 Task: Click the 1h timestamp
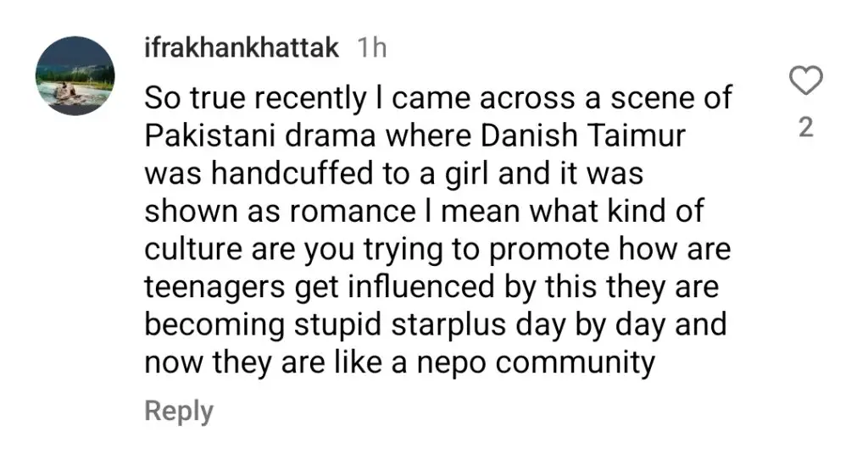click(372, 48)
